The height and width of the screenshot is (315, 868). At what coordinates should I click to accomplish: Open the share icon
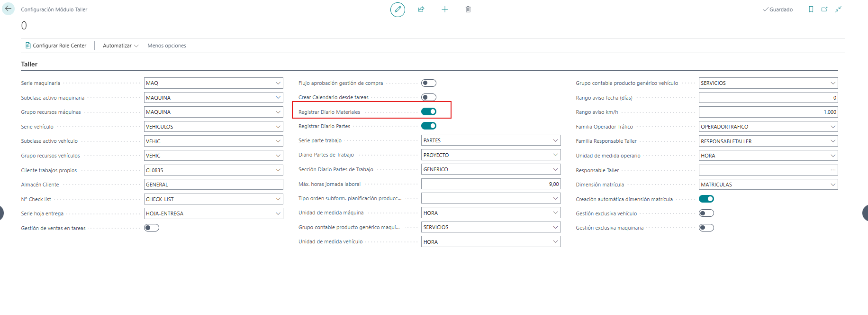pos(421,9)
